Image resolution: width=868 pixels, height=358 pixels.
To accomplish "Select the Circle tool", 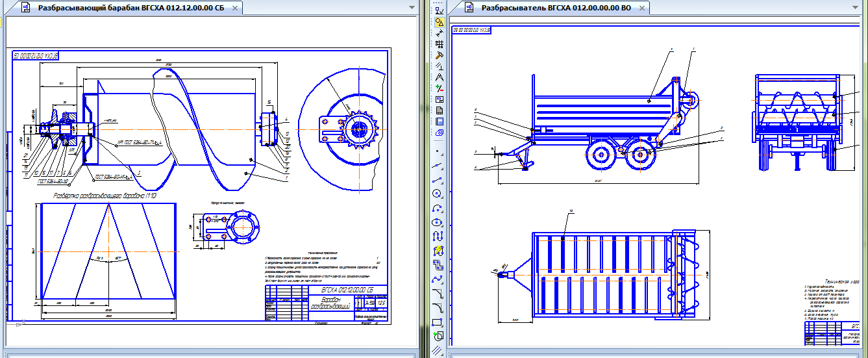I will point(438,194).
